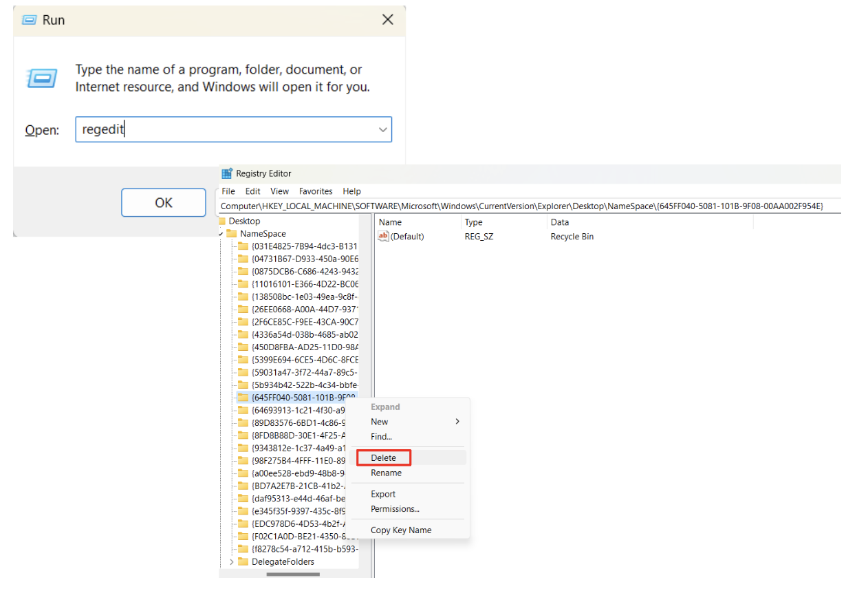Screen dimensions: 868x593
Task: Collapse the NameSpace tree node
Action: 221,233
